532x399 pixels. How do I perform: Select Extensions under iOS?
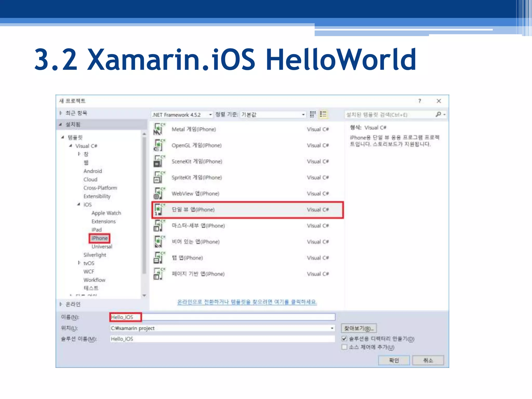tap(103, 221)
